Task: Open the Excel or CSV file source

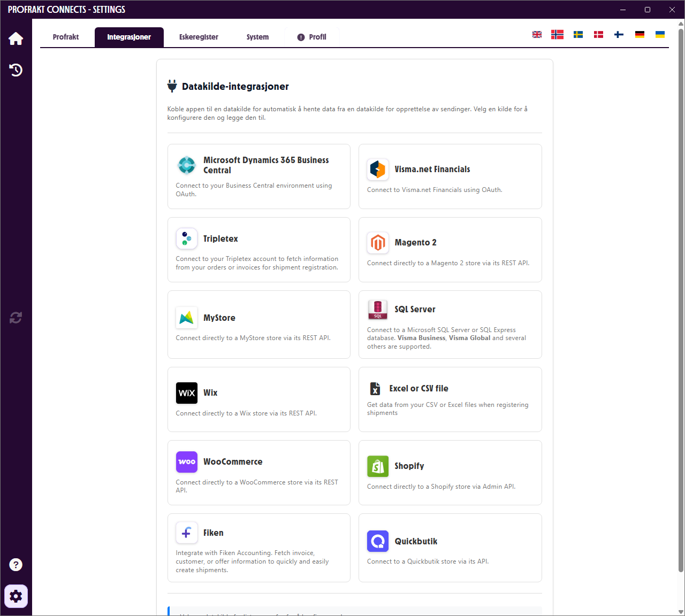Action: (x=450, y=399)
